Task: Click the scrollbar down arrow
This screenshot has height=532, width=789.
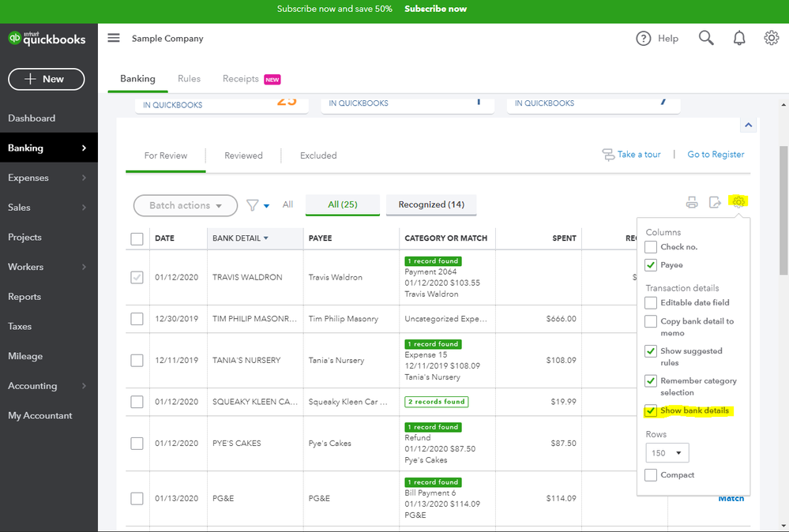Action: tap(783, 526)
